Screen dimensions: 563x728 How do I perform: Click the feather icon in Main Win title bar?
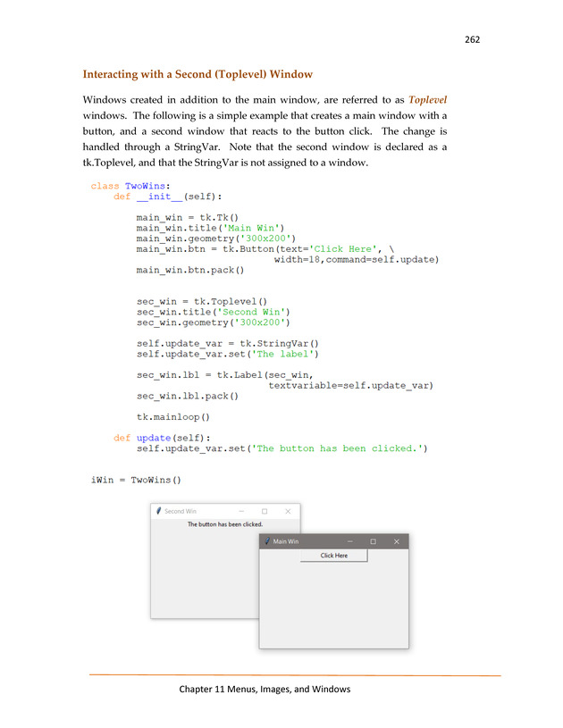click(266, 541)
